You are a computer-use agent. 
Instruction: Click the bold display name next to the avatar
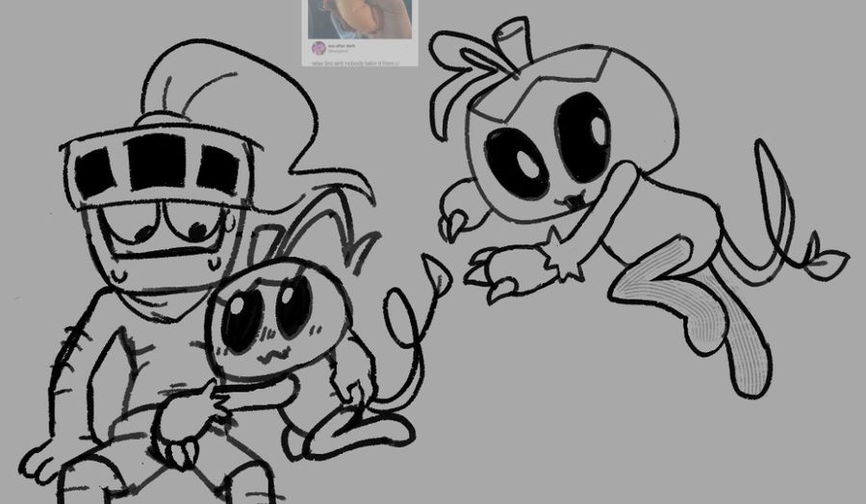[341, 46]
